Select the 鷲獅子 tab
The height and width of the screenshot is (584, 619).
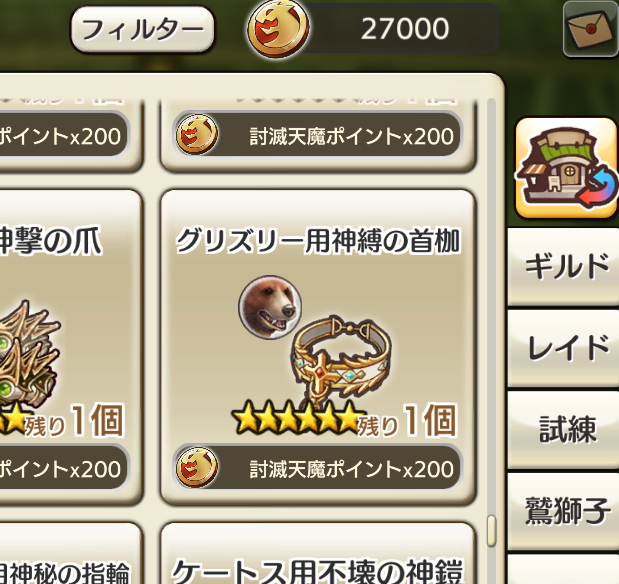567,511
